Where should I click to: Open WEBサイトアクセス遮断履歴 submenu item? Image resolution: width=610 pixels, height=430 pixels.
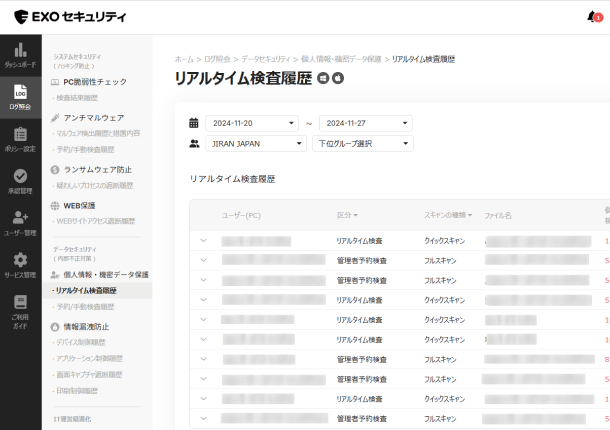click(x=96, y=221)
